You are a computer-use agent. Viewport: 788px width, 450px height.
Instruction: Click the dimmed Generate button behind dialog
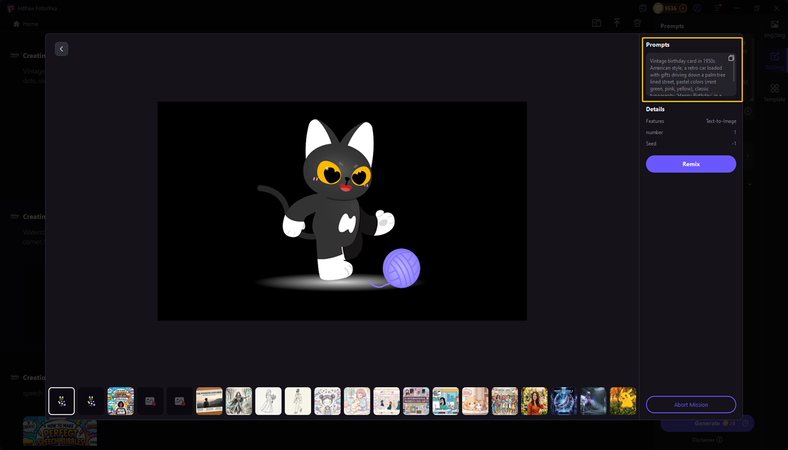707,423
